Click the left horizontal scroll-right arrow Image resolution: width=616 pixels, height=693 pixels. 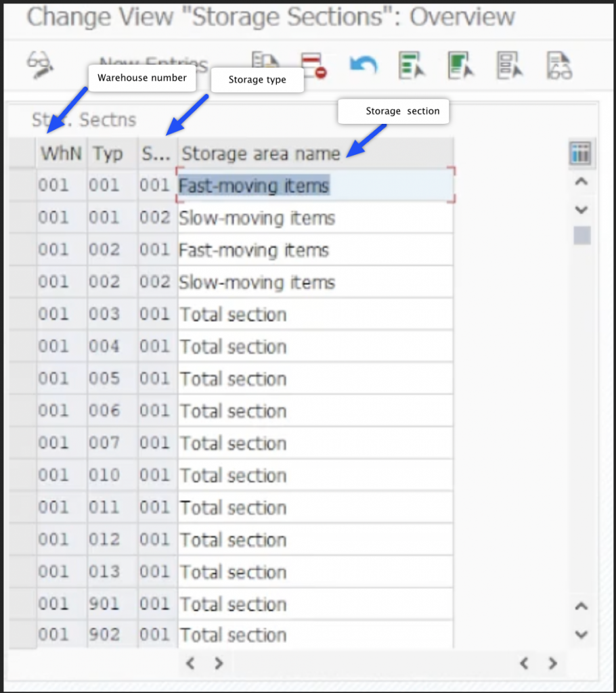click(219, 663)
